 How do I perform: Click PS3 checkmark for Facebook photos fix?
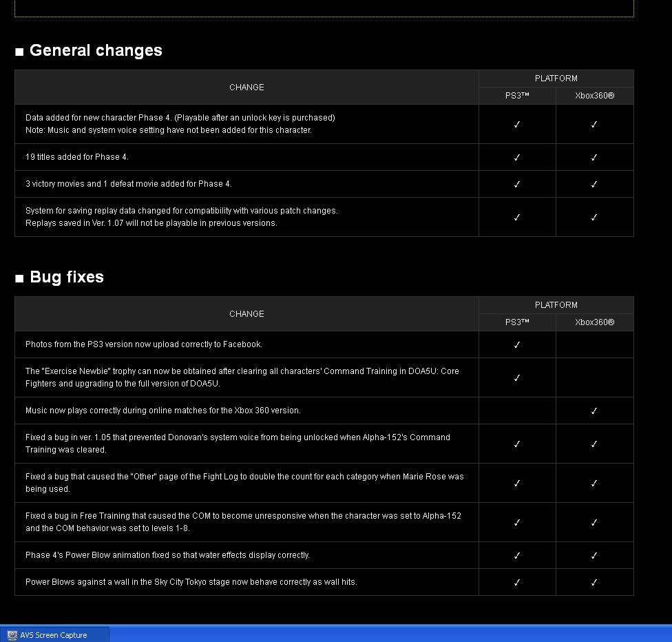pos(517,345)
